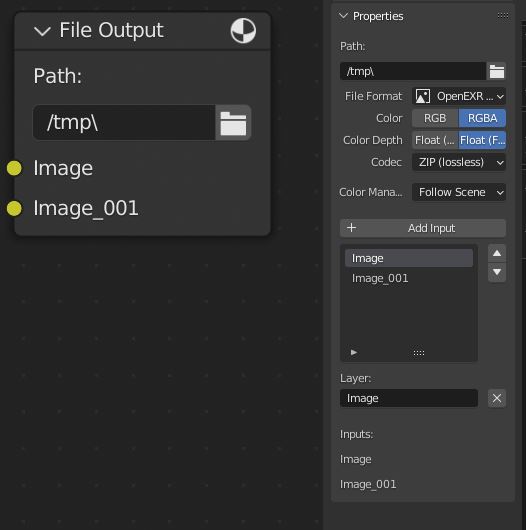526x530 pixels.
Task: Select Image in the inputs list
Action: tap(409, 258)
